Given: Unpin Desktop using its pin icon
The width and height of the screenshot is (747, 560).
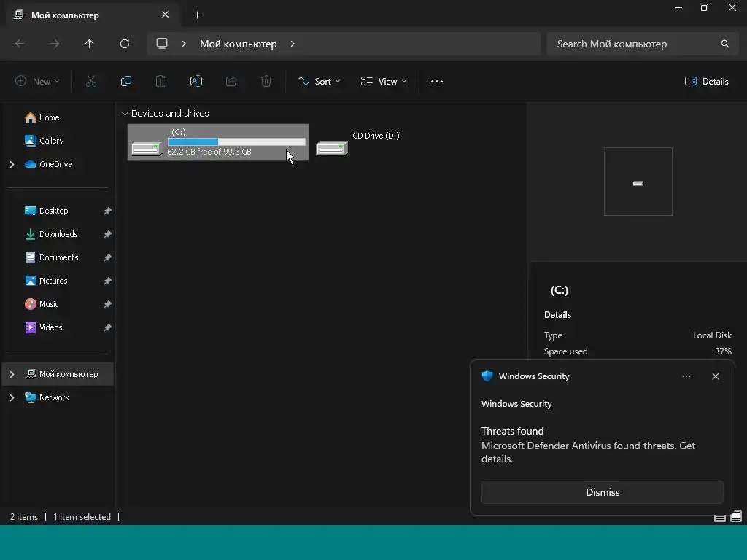Looking at the screenshot, I should coord(108,211).
